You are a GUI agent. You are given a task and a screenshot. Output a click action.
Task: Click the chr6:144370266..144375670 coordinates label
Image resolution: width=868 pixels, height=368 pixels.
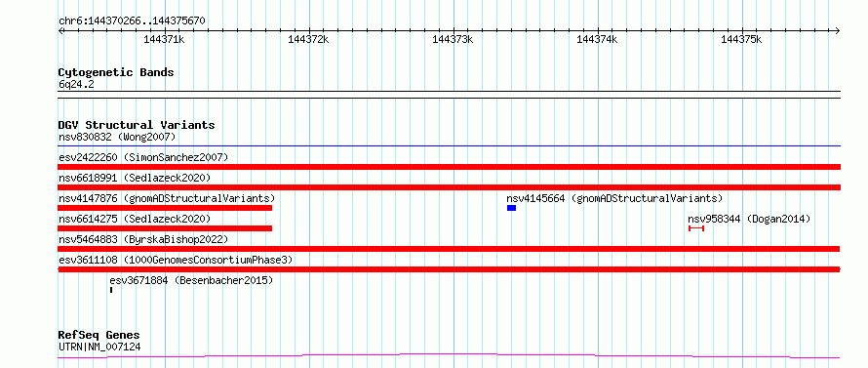point(132,21)
